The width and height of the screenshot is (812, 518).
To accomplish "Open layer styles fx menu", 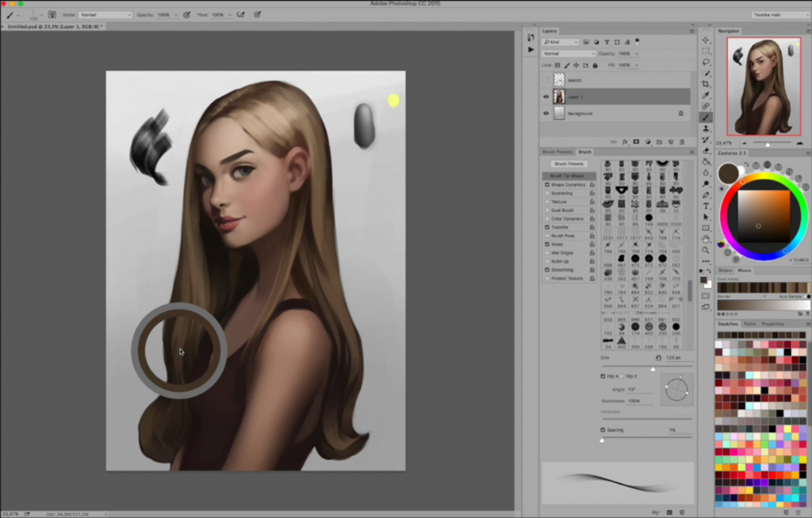I will pyautogui.click(x=625, y=142).
